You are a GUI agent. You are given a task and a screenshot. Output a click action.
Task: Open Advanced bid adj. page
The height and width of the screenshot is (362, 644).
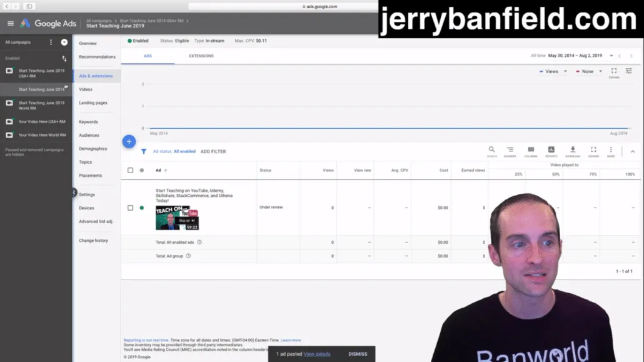(x=96, y=221)
